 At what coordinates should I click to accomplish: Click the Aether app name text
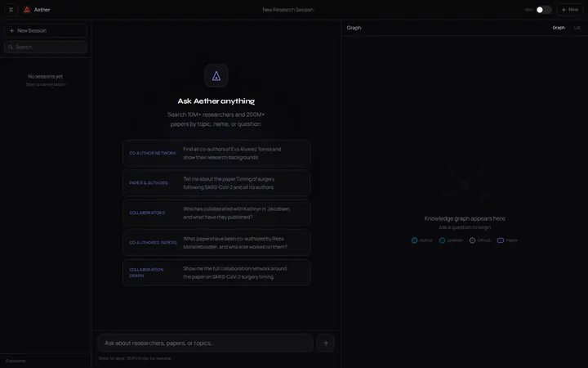pos(42,10)
